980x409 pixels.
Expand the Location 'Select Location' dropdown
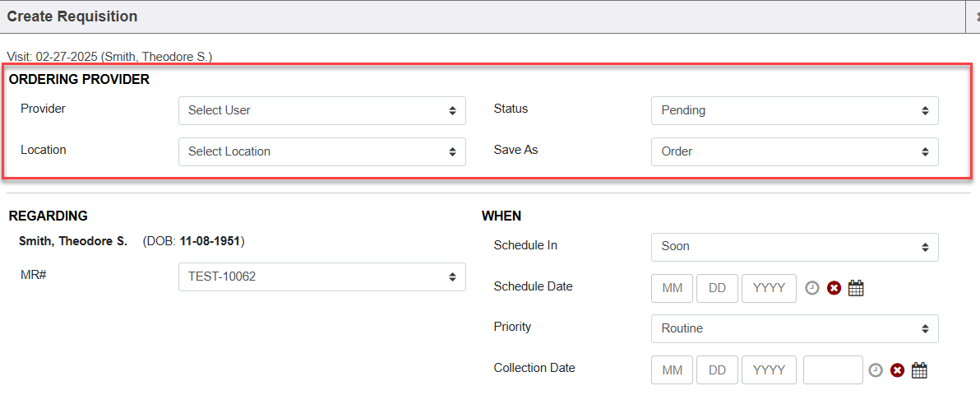pos(321,151)
